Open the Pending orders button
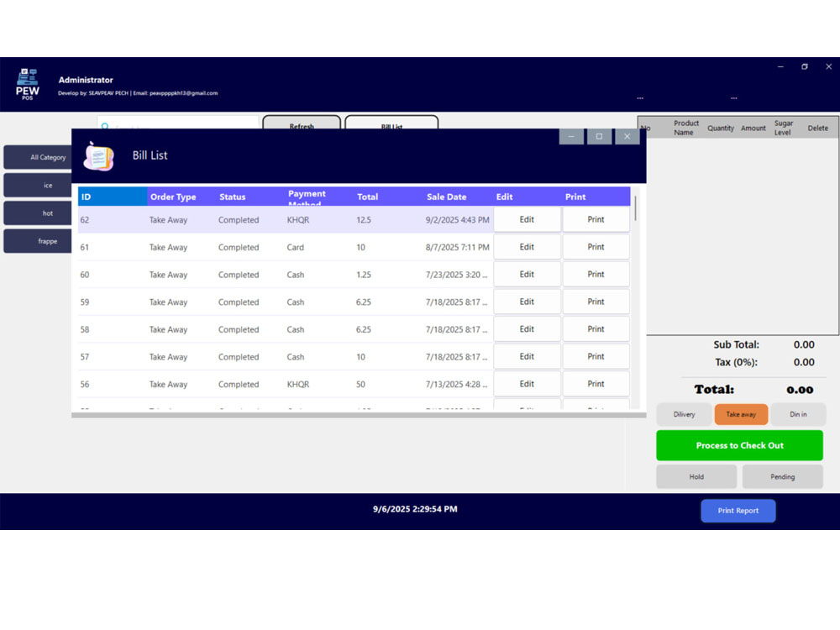The height and width of the screenshot is (630, 840). [x=782, y=476]
